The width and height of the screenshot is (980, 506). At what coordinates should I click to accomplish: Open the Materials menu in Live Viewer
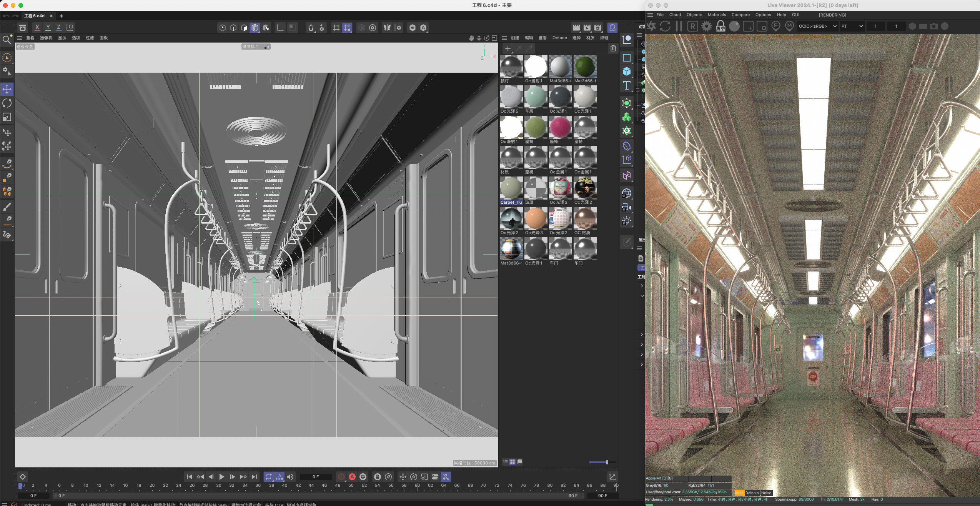(717, 15)
